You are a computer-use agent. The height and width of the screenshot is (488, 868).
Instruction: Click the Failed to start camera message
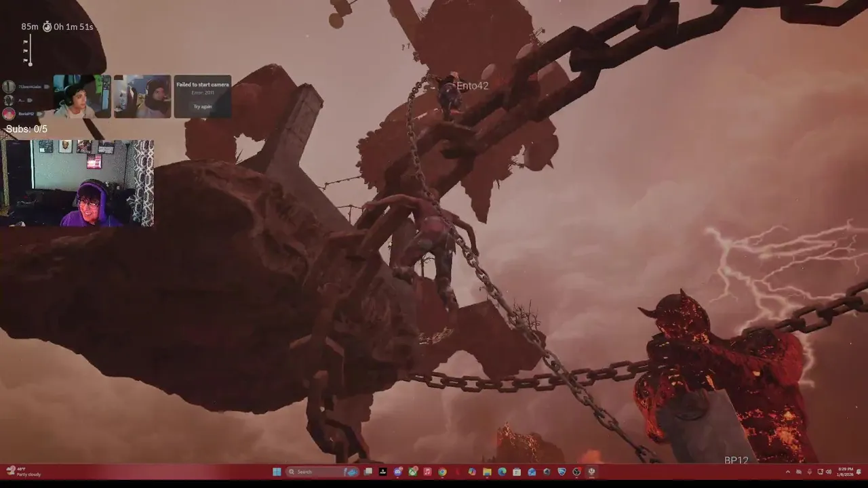click(x=203, y=85)
